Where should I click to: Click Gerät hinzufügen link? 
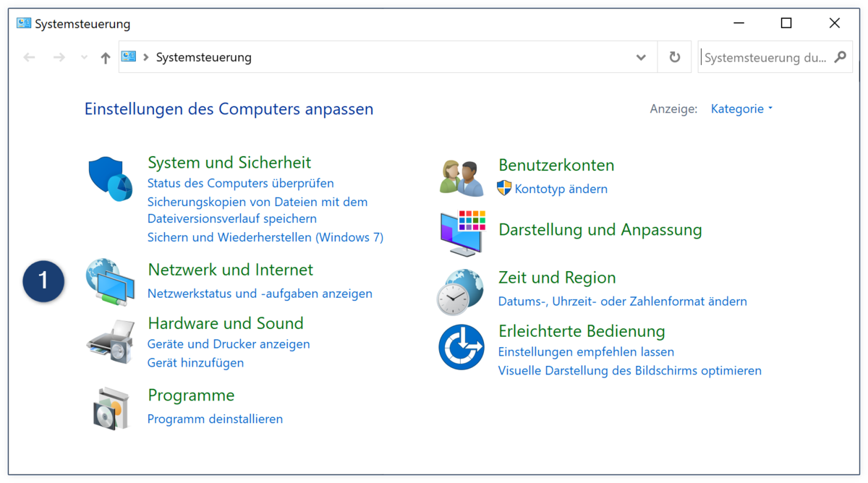point(196,363)
